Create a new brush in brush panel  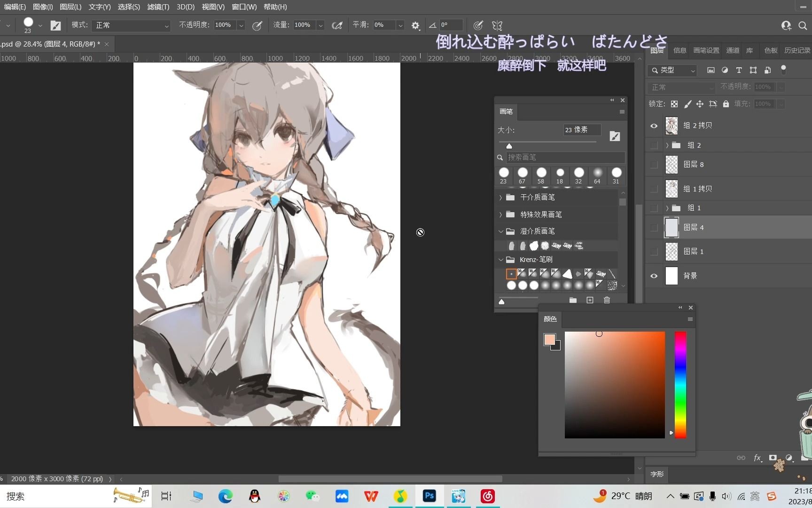point(590,300)
